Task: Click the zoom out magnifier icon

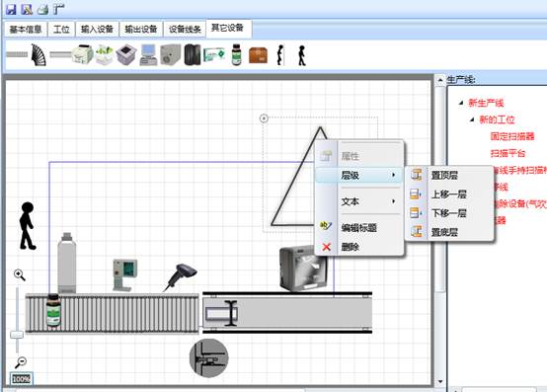Action: 20,362
